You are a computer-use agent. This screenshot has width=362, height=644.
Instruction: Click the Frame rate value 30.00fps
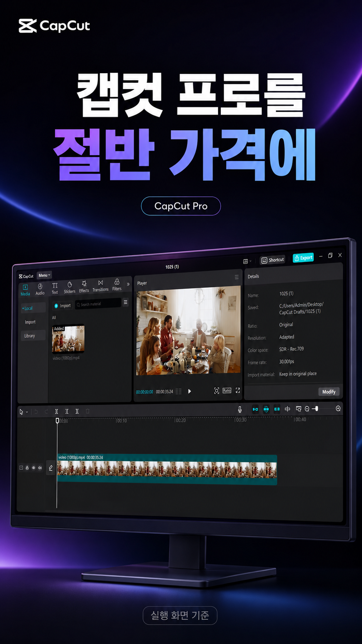[287, 361]
